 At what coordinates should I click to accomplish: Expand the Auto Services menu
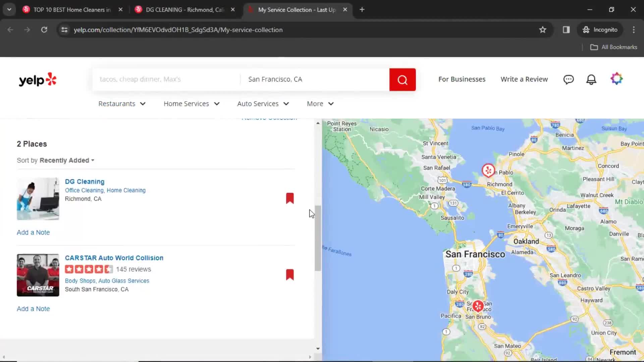click(263, 104)
